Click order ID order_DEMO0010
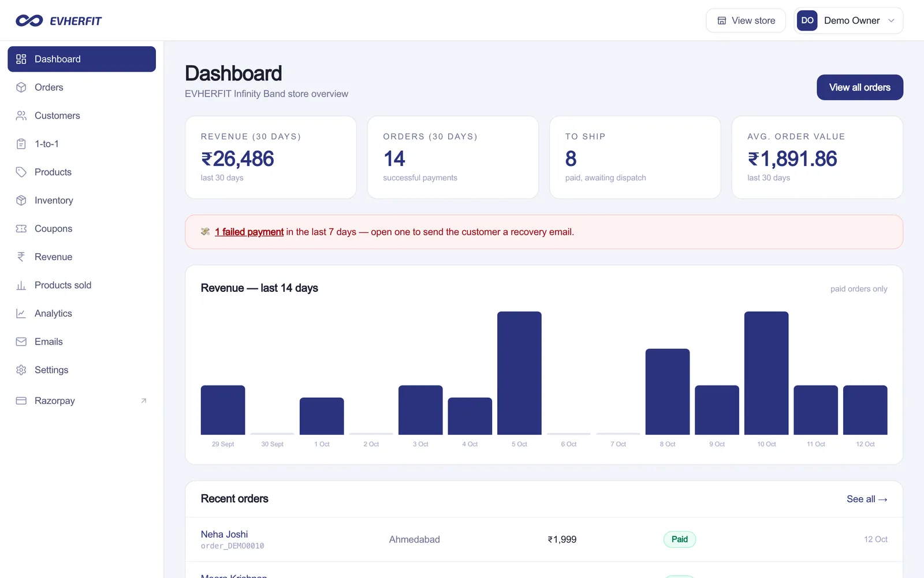The height and width of the screenshot is (578, 924). 233,546
